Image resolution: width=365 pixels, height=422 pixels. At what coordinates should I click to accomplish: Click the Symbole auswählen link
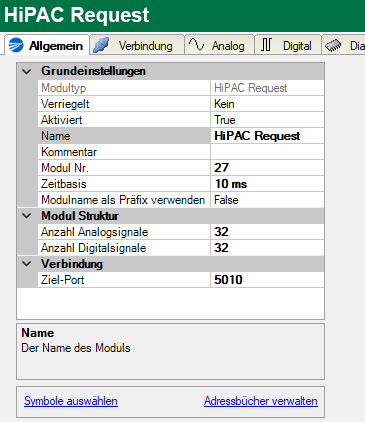click(x=71, y=401)
